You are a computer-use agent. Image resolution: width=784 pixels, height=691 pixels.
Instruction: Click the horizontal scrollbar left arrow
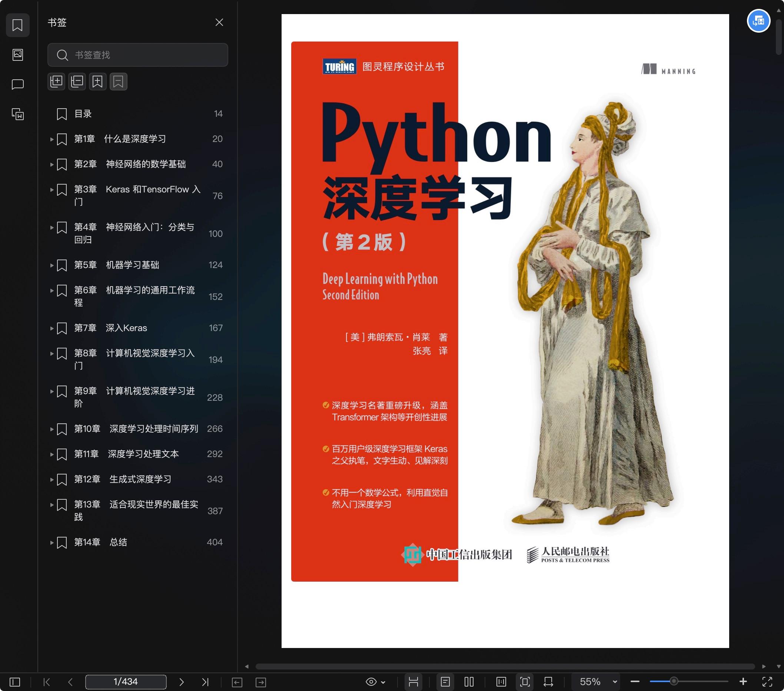pos(247,667)
